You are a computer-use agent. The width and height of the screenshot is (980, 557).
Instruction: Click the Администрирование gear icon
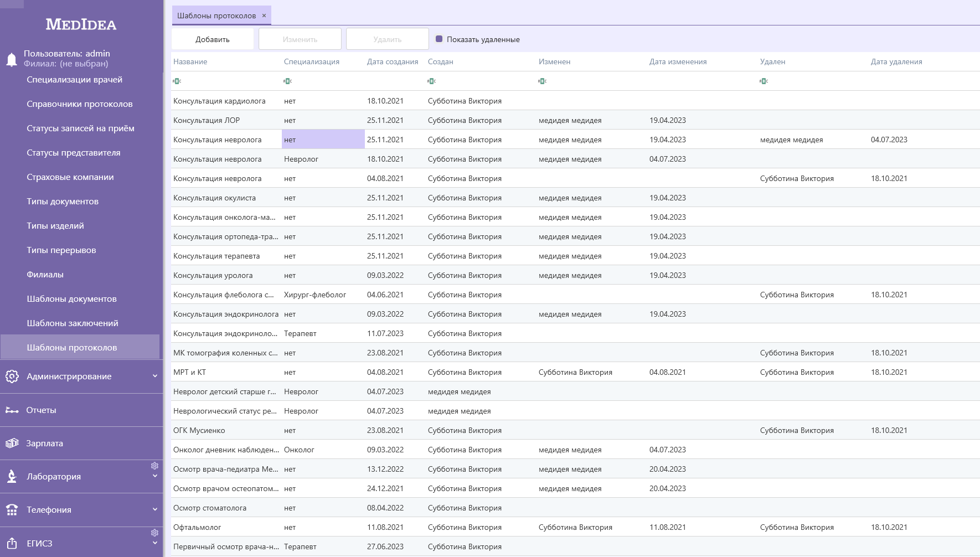coord(12,377)
